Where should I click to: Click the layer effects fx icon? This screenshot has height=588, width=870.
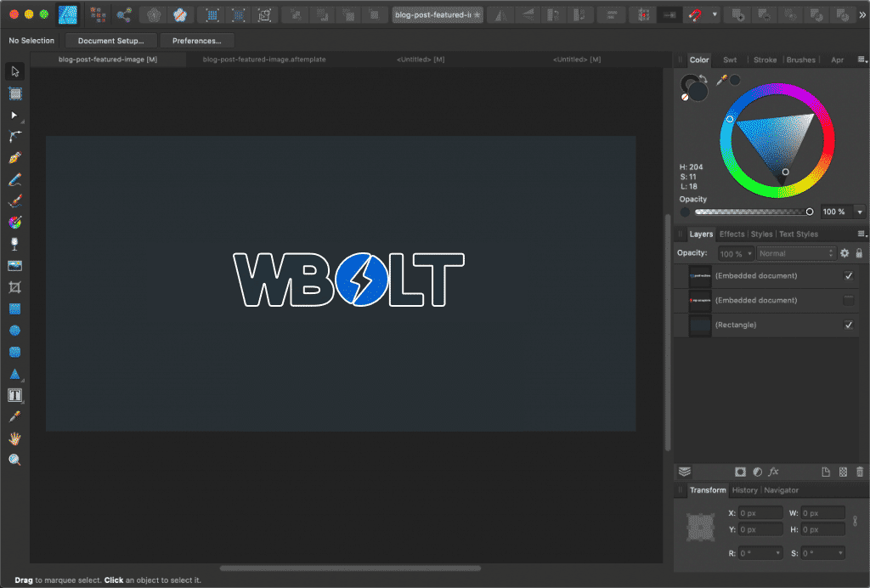tap(773, 472)
